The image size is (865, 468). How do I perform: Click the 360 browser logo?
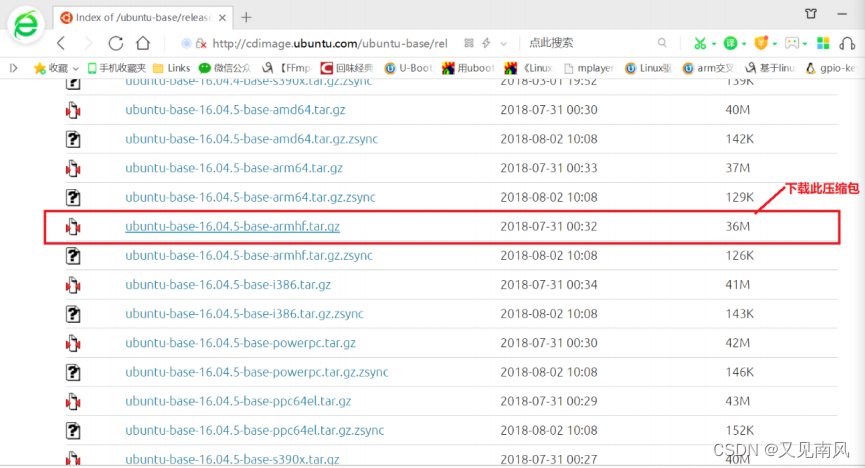click(25, 25)
